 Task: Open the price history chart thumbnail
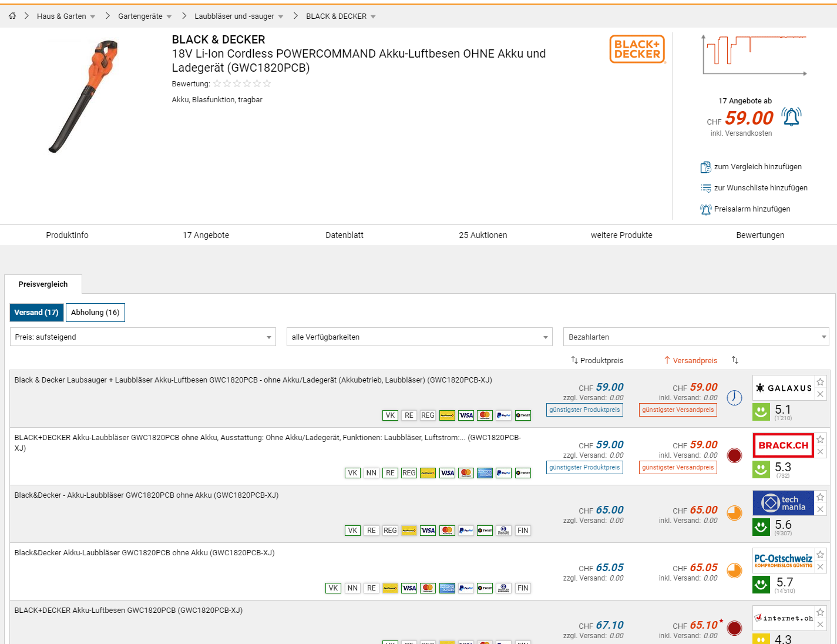(755, 55)
